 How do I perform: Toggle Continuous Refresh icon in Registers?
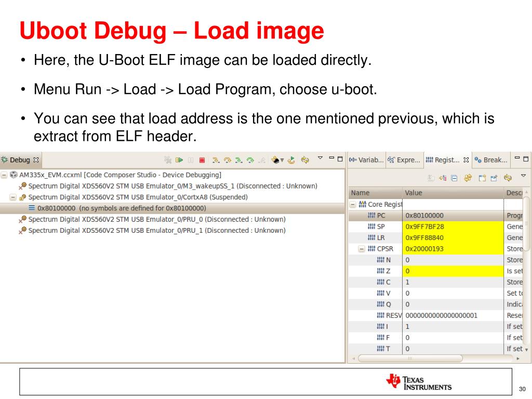pyautogui.click(x=468, y=178)
